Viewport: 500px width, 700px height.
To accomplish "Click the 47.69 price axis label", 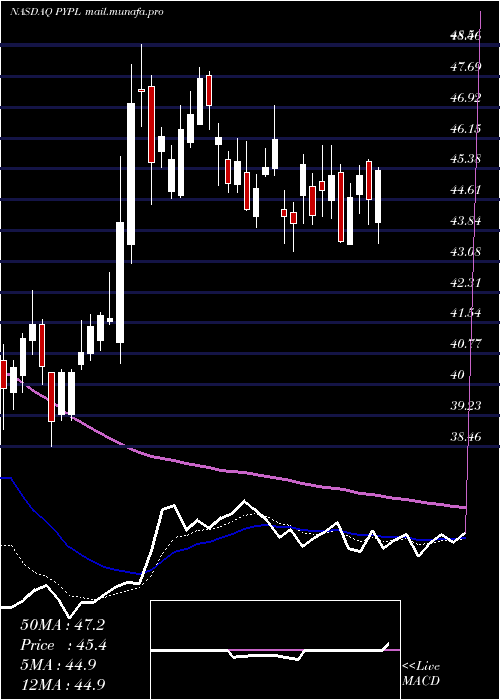I will click(x=466, y=67).
